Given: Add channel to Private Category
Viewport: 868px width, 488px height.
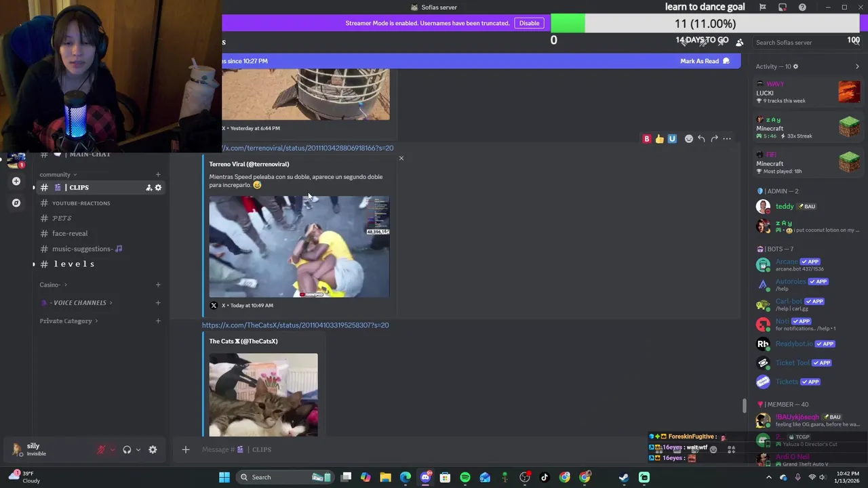Looking at the screenshot, I should coord(158,321).
